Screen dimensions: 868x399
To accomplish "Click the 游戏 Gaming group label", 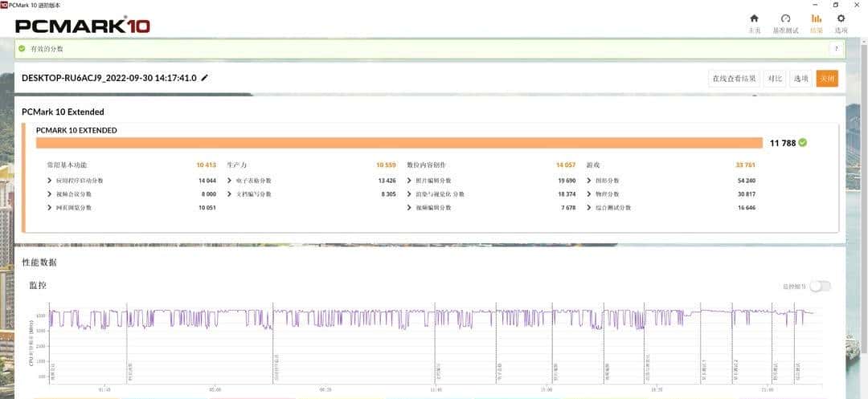I will [593, 165].
